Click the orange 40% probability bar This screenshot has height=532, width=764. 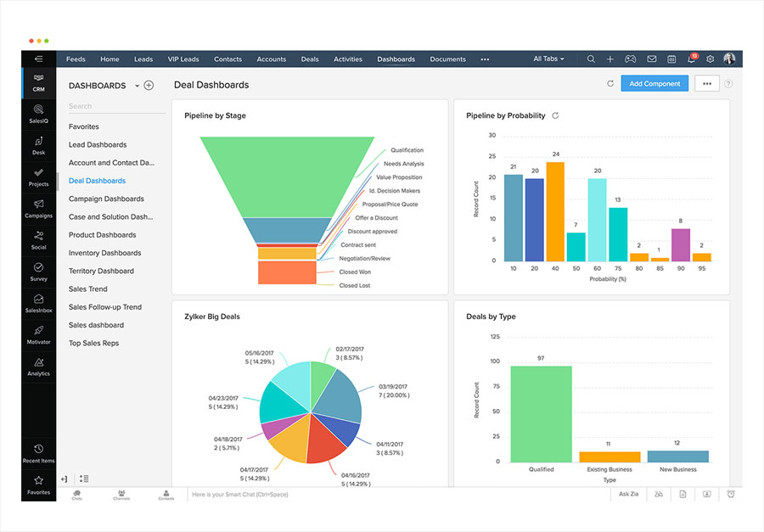[x=555, y=211]
